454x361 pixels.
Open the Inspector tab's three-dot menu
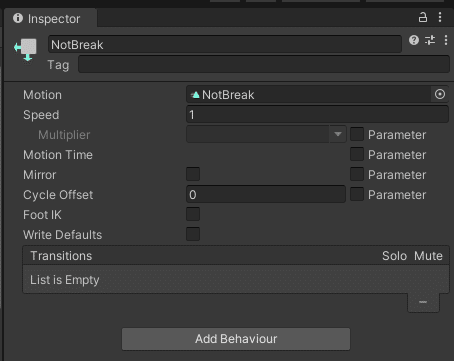(440, 17)
